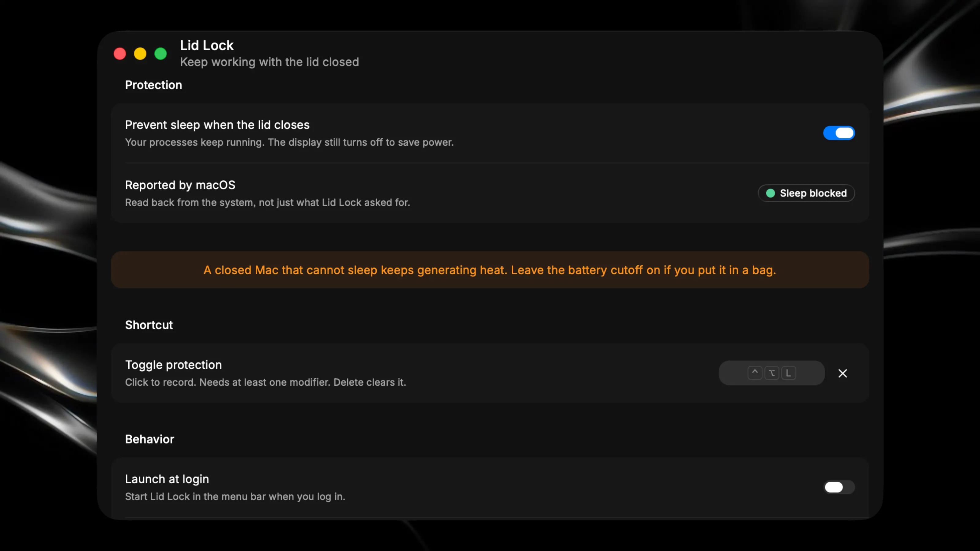980x551 pixels.
Task: Click the Prevent sleep when the lid closes label
Action: [x=217, y=125]
